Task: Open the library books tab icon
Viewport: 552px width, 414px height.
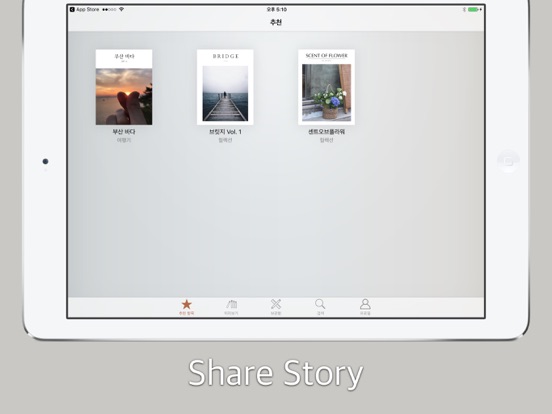Action: point(231,307)
